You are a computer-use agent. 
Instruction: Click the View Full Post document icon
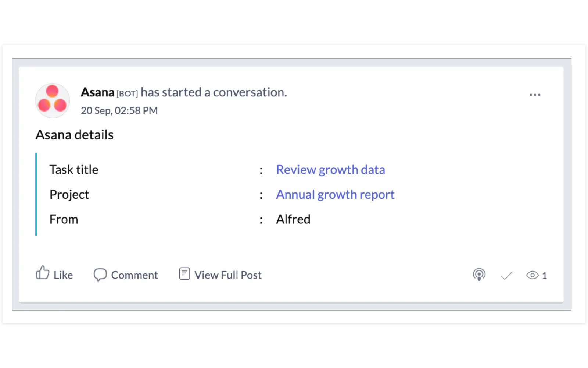184,274
